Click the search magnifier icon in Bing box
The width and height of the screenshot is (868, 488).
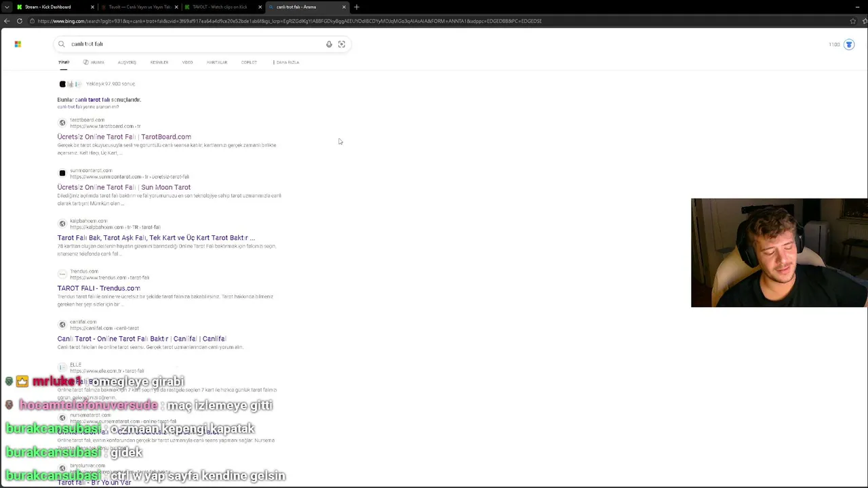tap(61, 44)
